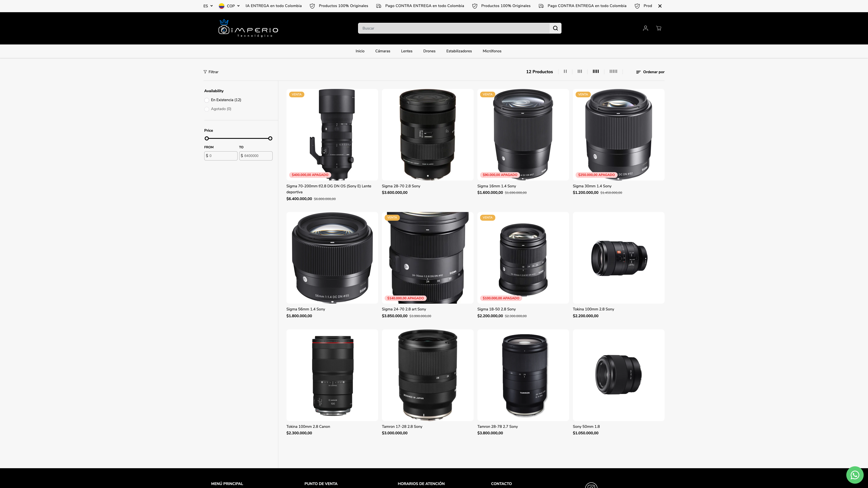Open Sigma 18-50 2.8 Sony link

click(496, 309)
